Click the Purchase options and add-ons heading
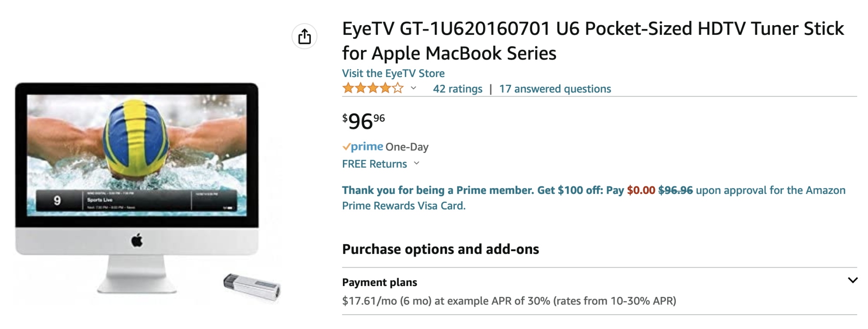Viewport: 868px width, 329px height. point(440,249)
